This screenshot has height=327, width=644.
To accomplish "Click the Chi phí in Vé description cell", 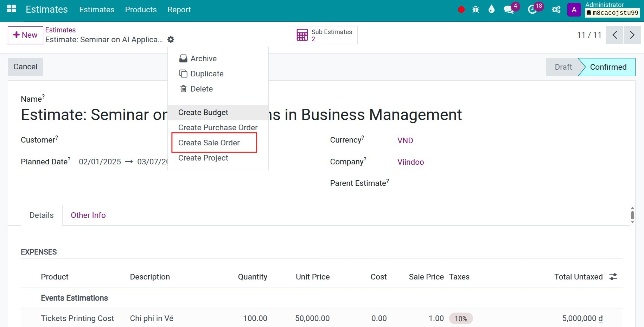I will click(152, 318).
